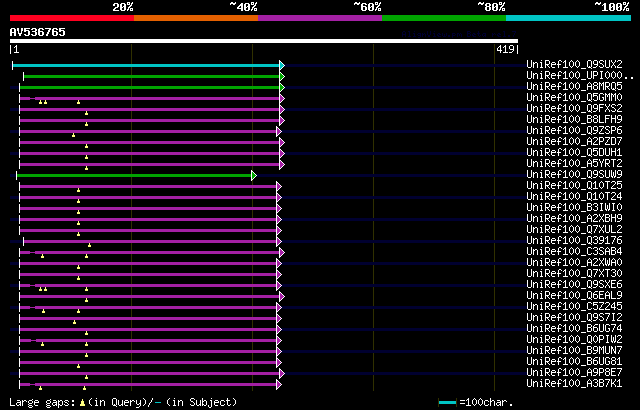Screen dimensions: 640x410
Task: Click the purple alignment bar for Q39176
Action: coord(150,242)
